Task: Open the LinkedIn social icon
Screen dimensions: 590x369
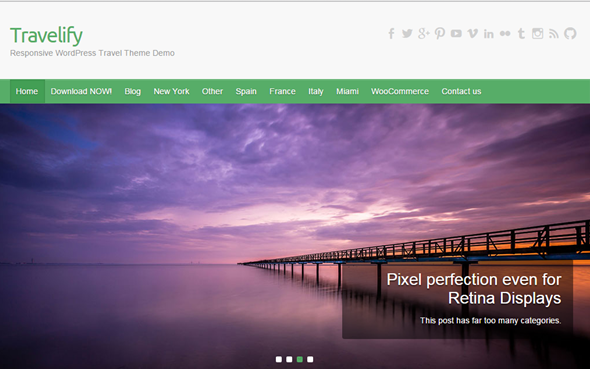Action: [489, 34]
